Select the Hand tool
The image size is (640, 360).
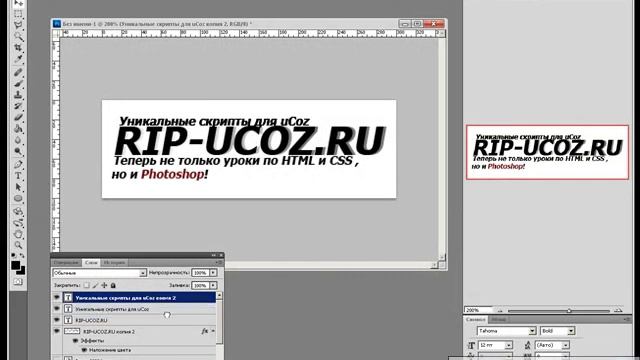(x=18, y=234)
